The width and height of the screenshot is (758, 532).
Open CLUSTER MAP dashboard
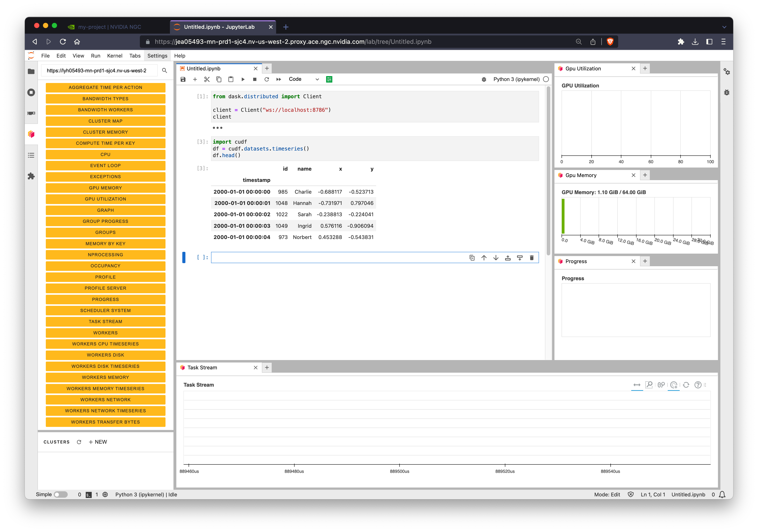106,121
